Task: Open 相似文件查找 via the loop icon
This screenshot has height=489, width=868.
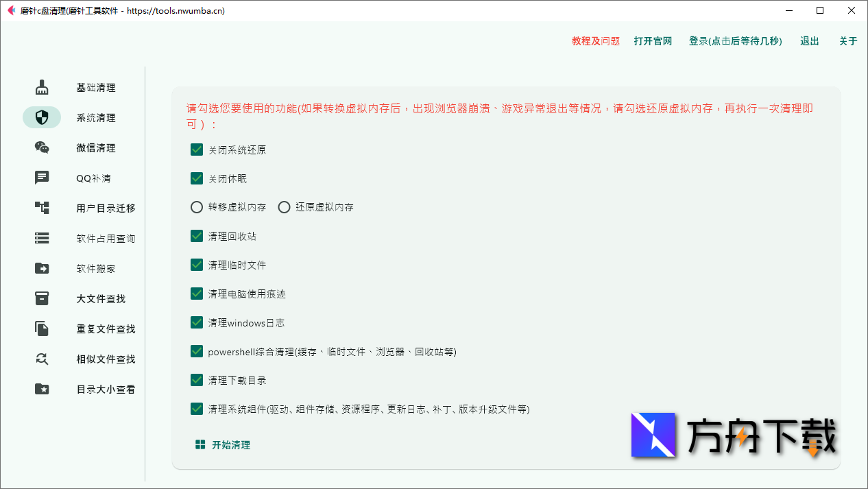Action: pos(42,359)
